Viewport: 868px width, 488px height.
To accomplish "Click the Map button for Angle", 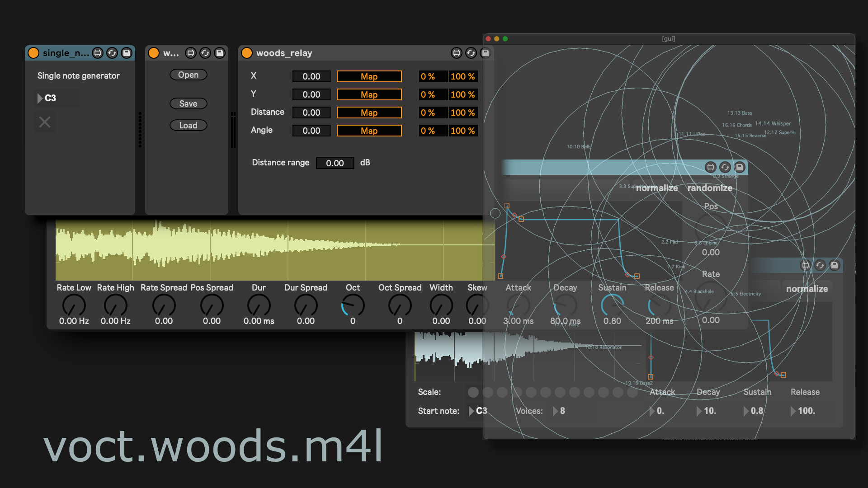I will coord(369,131).
